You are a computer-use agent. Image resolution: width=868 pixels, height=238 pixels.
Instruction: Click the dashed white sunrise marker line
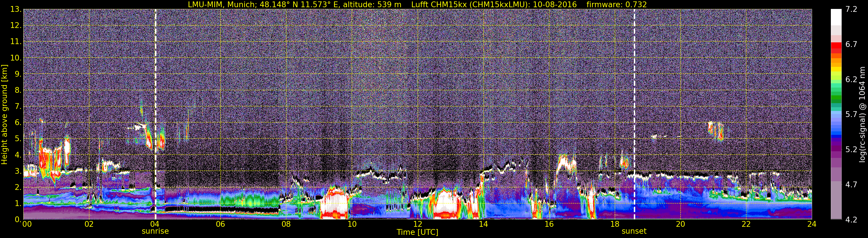[x=155, y=114]
